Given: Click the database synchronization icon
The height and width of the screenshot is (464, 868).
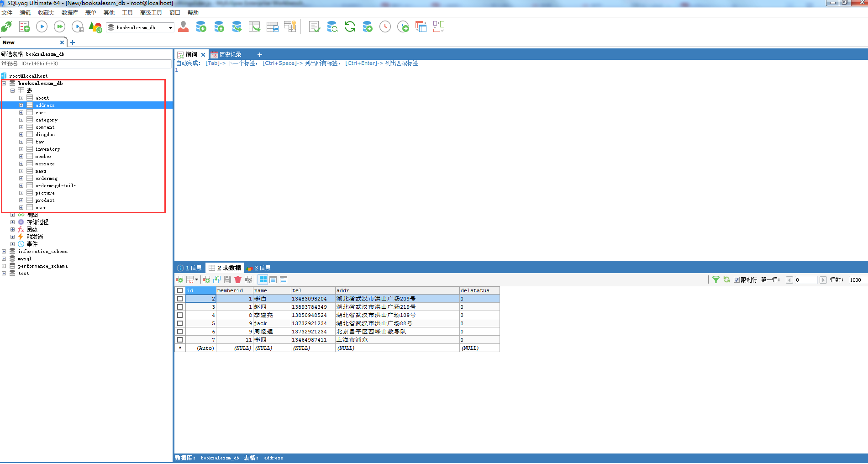Looking at the screenshot, I should [332, 27].
